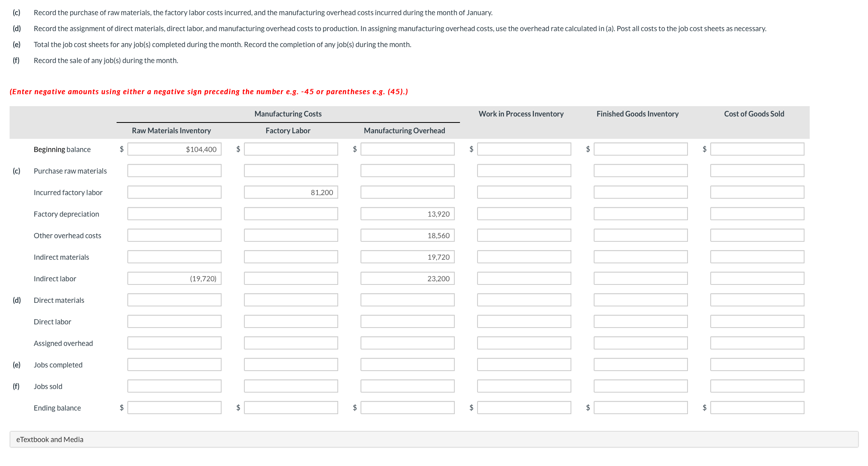Click the indirect labor overhead field showing 23,200

(x=407, y=278)
